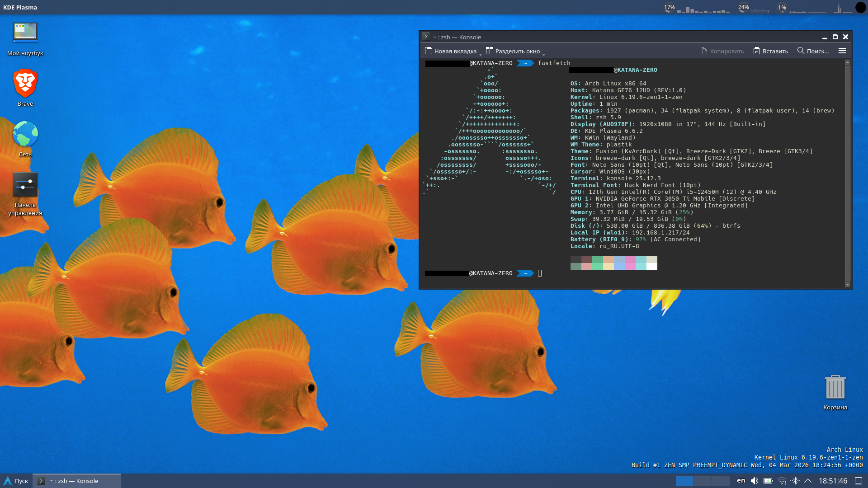Open the Bluetooth tray icon
This screenshot has width=868, height=488.
click(795, 481)
